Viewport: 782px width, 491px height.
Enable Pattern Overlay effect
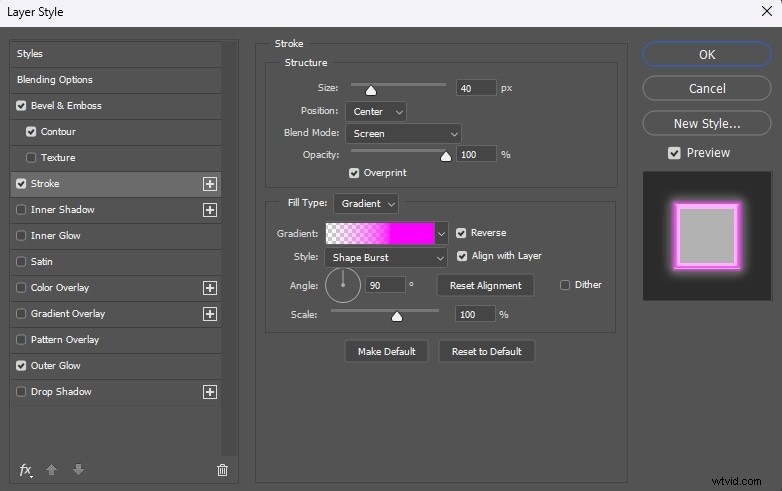coord(21,339)
